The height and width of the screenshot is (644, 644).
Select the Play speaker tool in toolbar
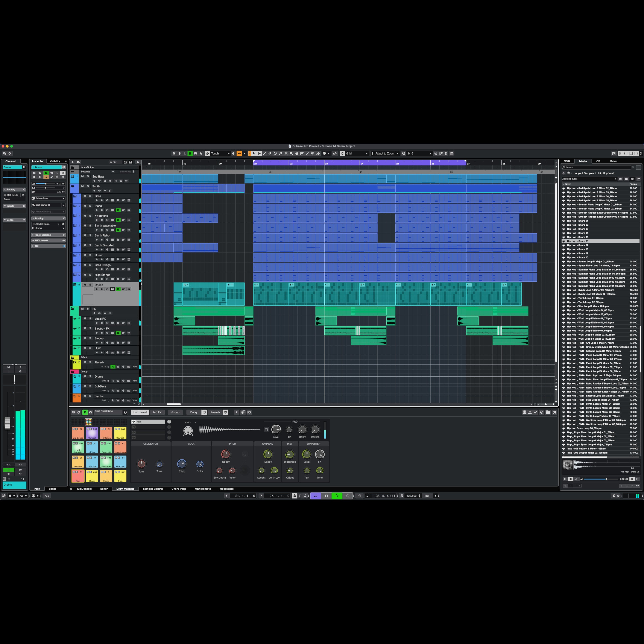(x=313, y=154)
